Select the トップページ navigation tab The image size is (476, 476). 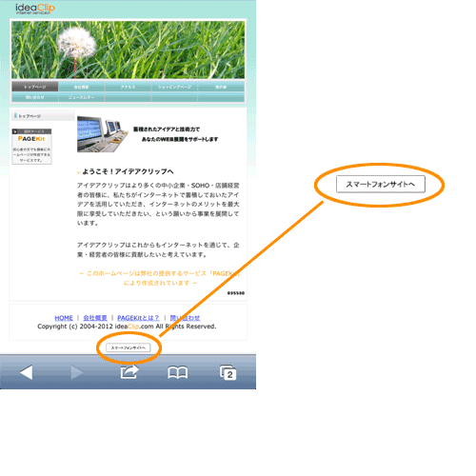pyautogui.click(x=35, y=87)
